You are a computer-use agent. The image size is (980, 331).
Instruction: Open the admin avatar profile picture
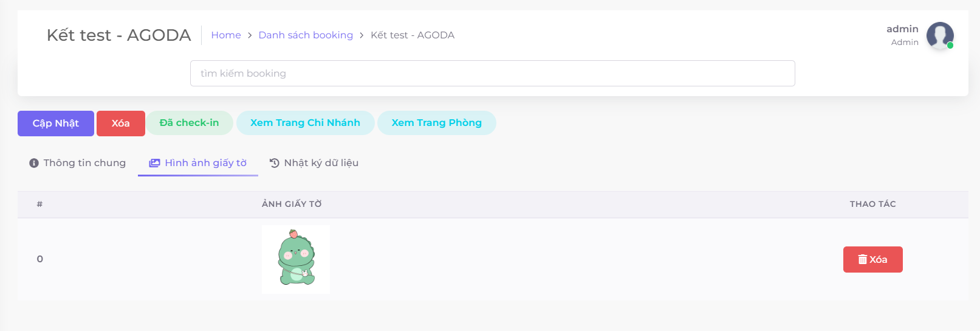point(939,35)
